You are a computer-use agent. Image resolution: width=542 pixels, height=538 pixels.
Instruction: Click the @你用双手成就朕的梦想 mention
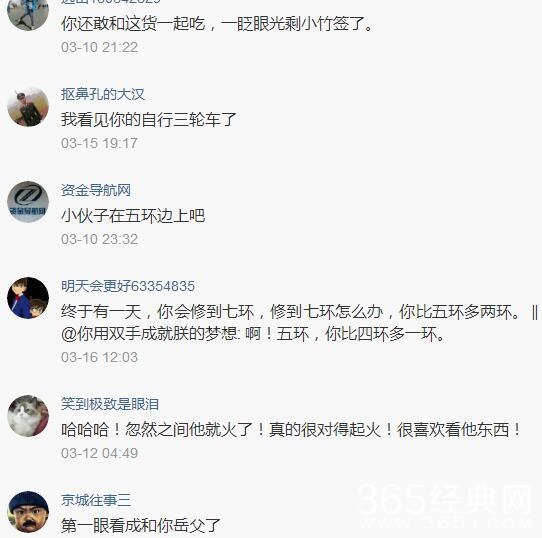(x=150, y=334)
